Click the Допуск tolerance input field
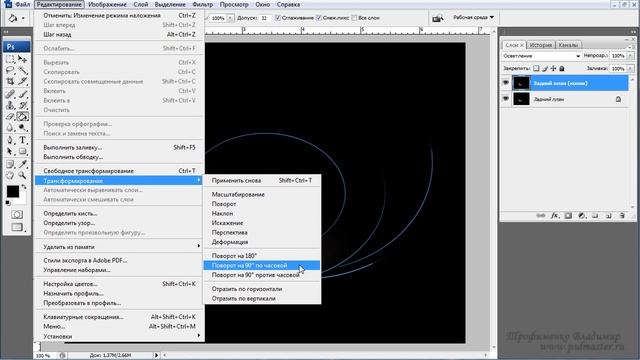640x360 pixels. 265,18
